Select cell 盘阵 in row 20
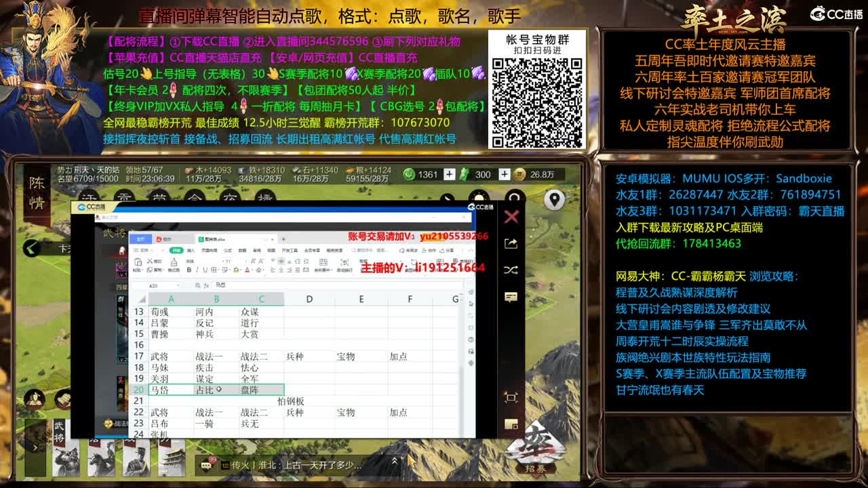Image resolution: width=868 pixels, height=488 pixels. tap(261, 390)
